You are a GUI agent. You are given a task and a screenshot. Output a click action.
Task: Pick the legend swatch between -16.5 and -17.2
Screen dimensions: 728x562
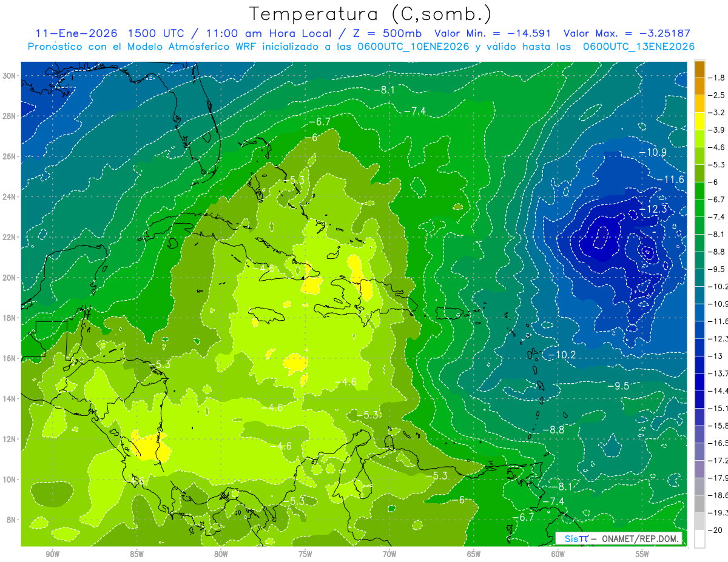(699, 452)
